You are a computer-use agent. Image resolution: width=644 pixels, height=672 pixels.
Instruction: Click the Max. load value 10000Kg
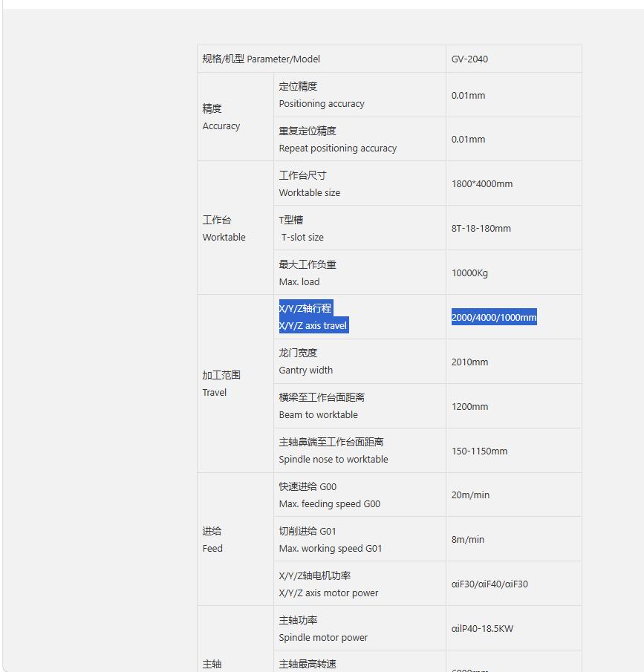tap(469, 273)
